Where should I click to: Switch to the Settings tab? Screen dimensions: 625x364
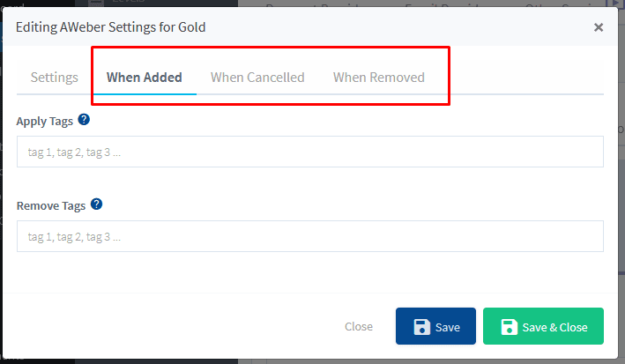55,77
